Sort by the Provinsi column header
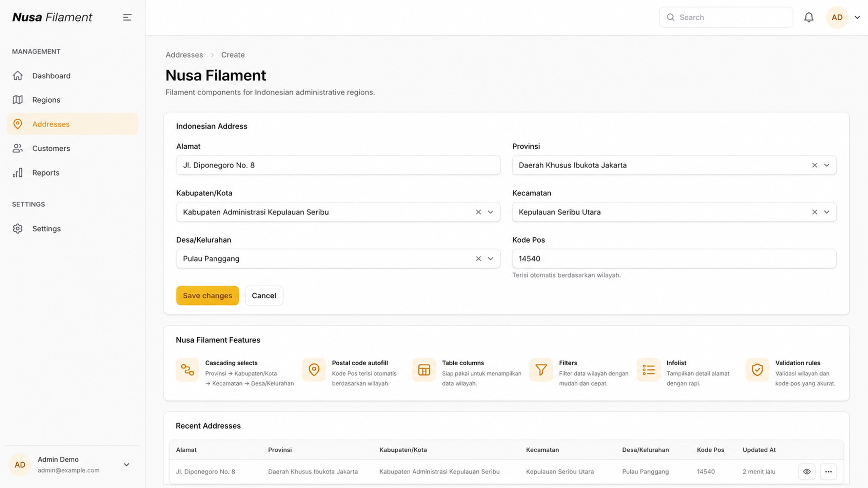Screen dimensions: 868x488 point(280,450)
